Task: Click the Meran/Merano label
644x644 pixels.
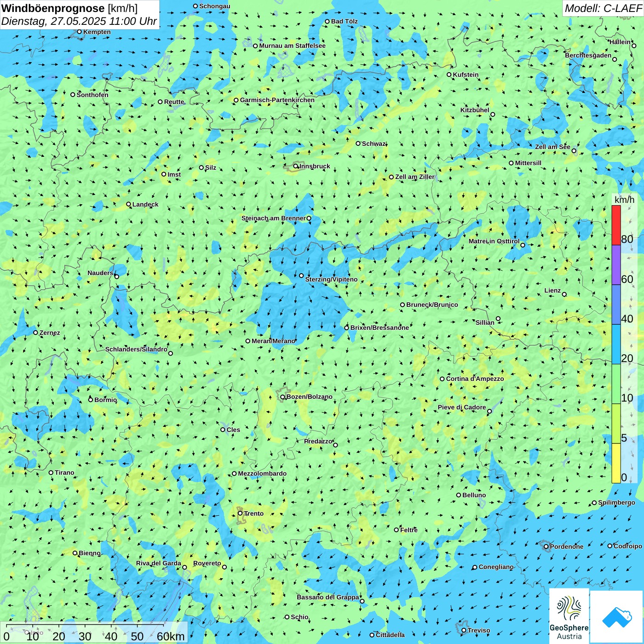Action: tap(273, 341)
